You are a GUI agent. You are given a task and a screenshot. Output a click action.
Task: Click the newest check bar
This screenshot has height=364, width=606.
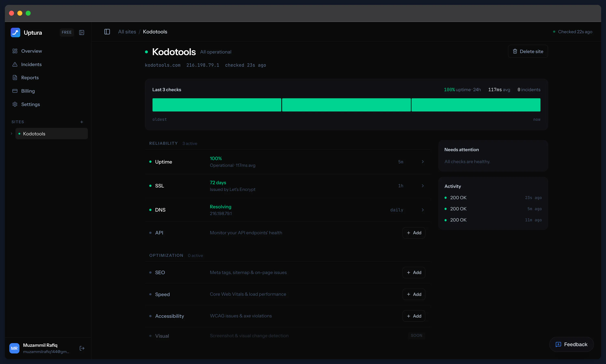[476, 105]
